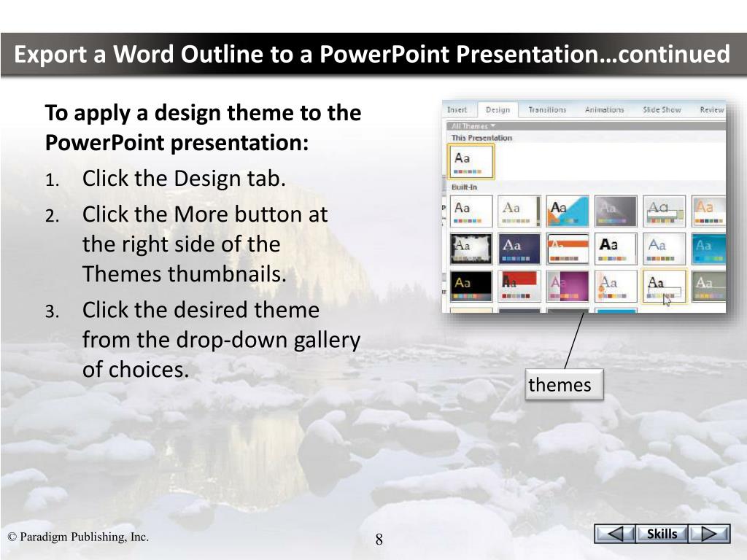
Task: Click the slide number 8
Action: click(x=379, y=540)
